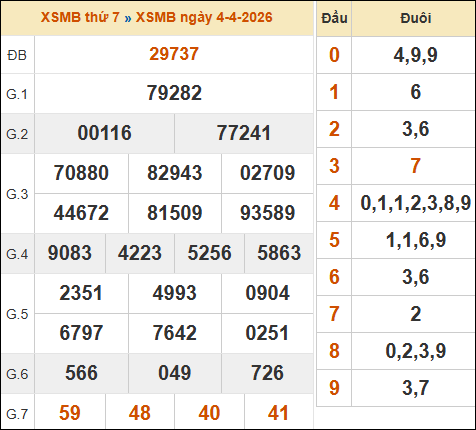Viewport: 476px width, 430px height.
Task: Click G.5 number 0251
Action: 267,333
